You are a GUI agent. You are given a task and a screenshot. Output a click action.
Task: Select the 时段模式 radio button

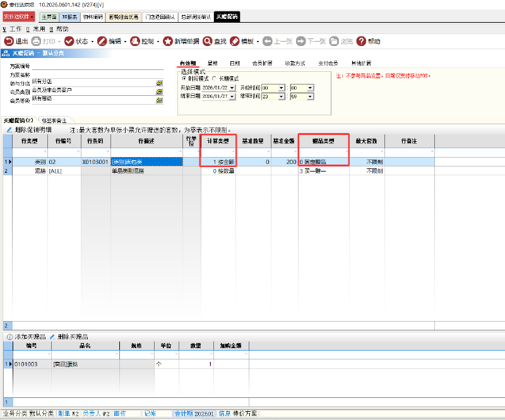pos(184,78)
